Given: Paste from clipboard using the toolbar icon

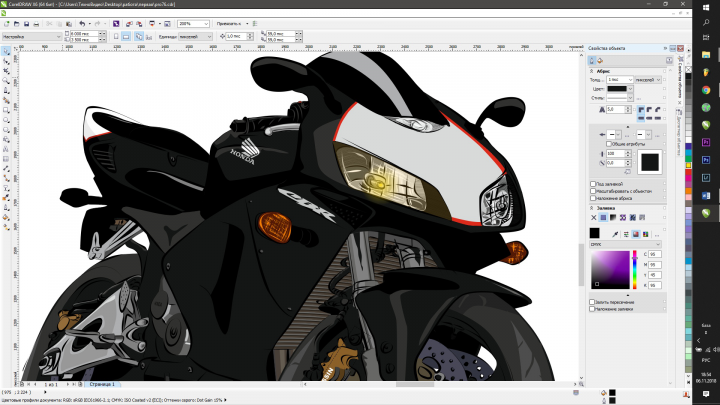Looking at the screenshot, I should click(69, 23).
